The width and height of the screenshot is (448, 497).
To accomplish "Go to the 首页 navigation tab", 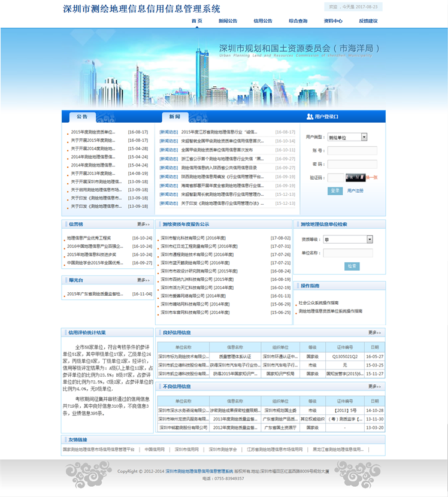I will pos(197,21).
